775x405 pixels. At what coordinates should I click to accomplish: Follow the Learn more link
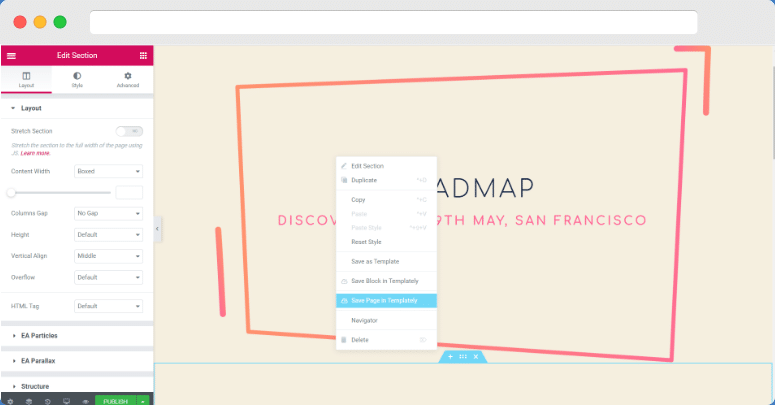tap(35, 153)
